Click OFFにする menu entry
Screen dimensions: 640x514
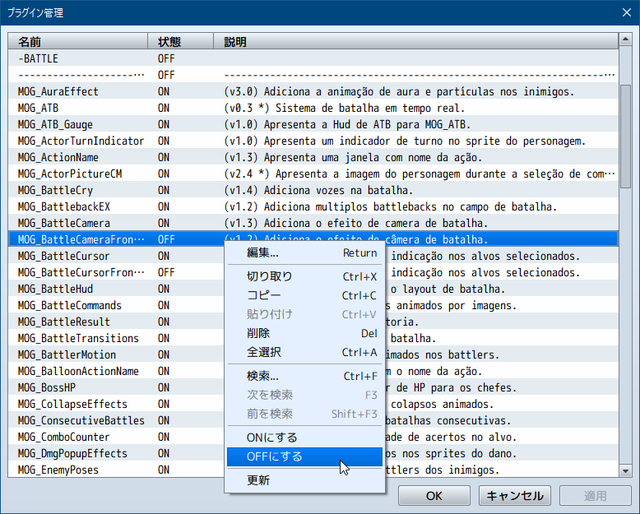(x=304, y=456)
